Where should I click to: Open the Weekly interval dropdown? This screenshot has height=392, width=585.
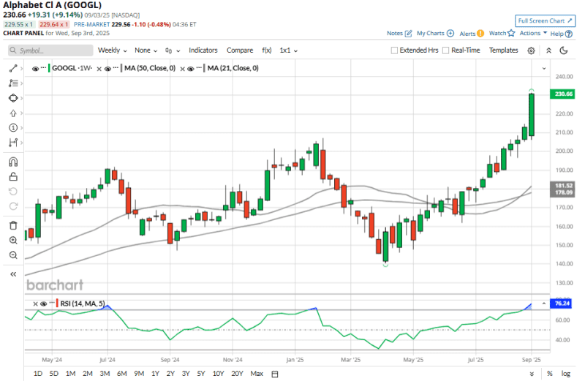point(112,50)
